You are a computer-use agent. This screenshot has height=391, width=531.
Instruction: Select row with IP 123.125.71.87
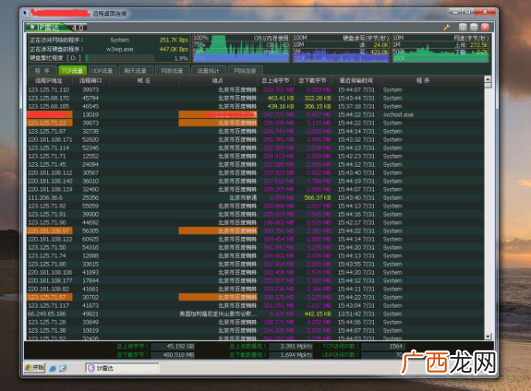pos(255,131)
